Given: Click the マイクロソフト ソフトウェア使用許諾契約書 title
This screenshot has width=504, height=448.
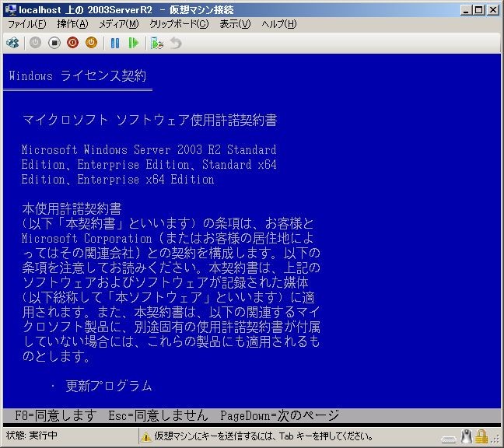Looking at the screenshot, I should coord(150,121).
